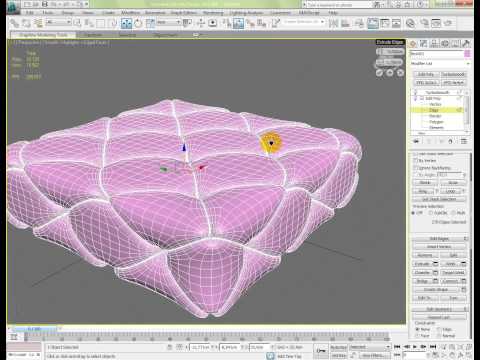This screenshot has height=360, width=480.
Task: Open the Motion command panel tab
Action: point(445,43)
